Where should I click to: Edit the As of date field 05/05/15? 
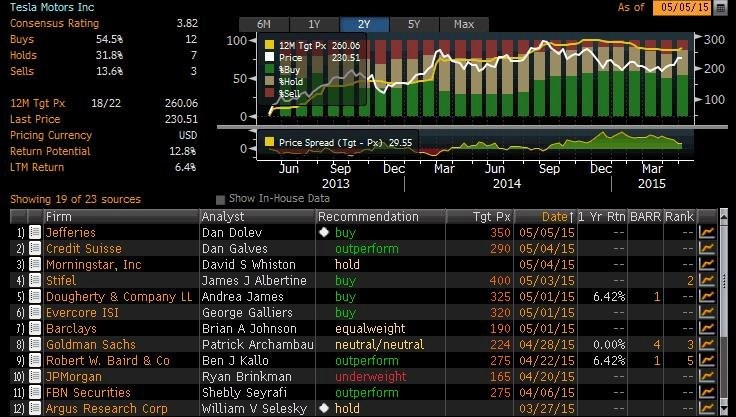click(682, 8)
